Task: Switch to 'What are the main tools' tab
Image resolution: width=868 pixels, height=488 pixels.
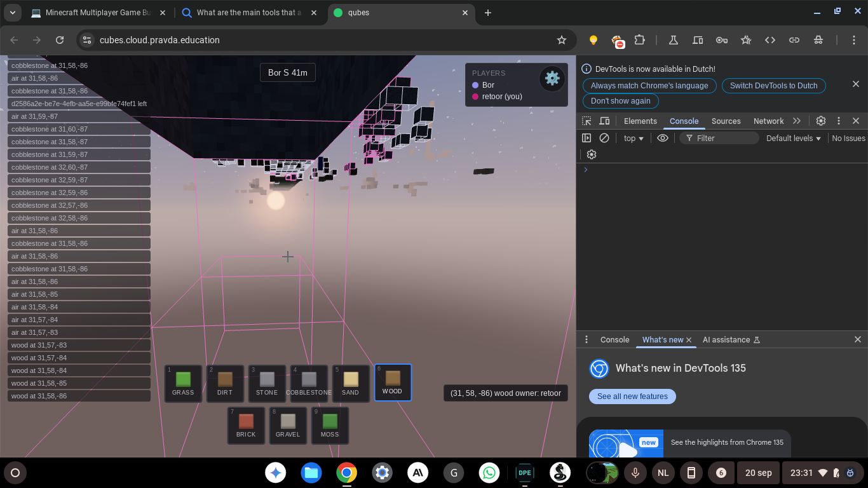Action: pos(250,13)
